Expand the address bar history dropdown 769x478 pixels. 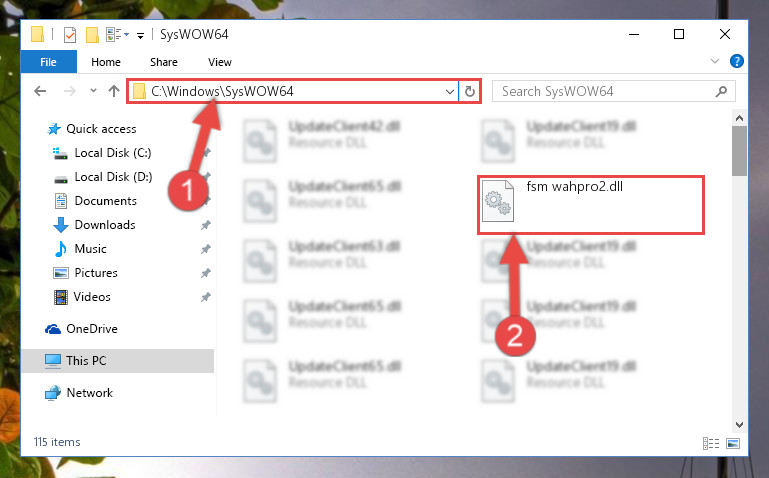[449, 92]
